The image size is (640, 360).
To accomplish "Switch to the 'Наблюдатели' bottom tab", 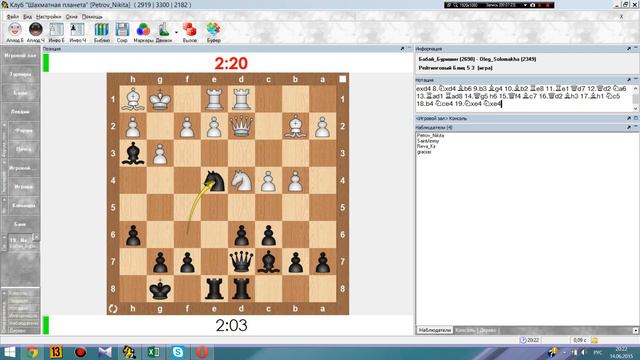I will pyautogui.click(x=435, y=330).
